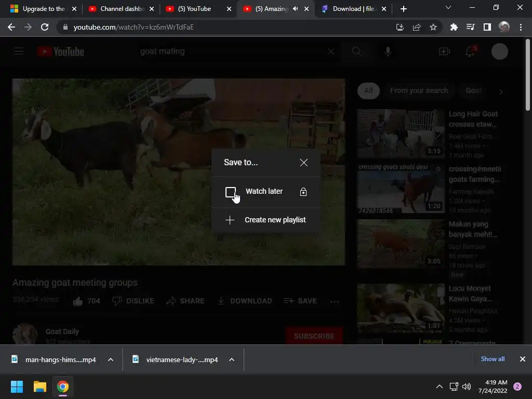Click the DOWNLOAD button under video
The width and height of the screenshot is (532, 399).
244,301
